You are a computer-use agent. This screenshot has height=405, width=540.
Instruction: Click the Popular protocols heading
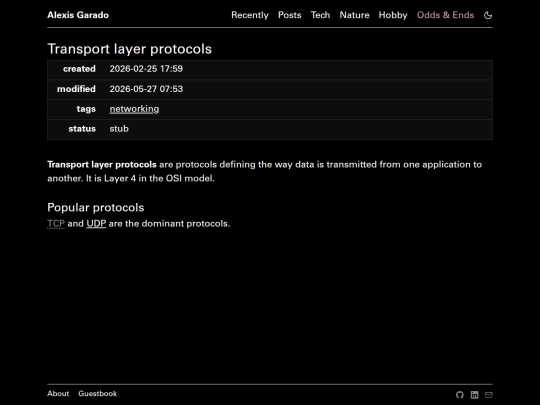[x=95, y=207]
